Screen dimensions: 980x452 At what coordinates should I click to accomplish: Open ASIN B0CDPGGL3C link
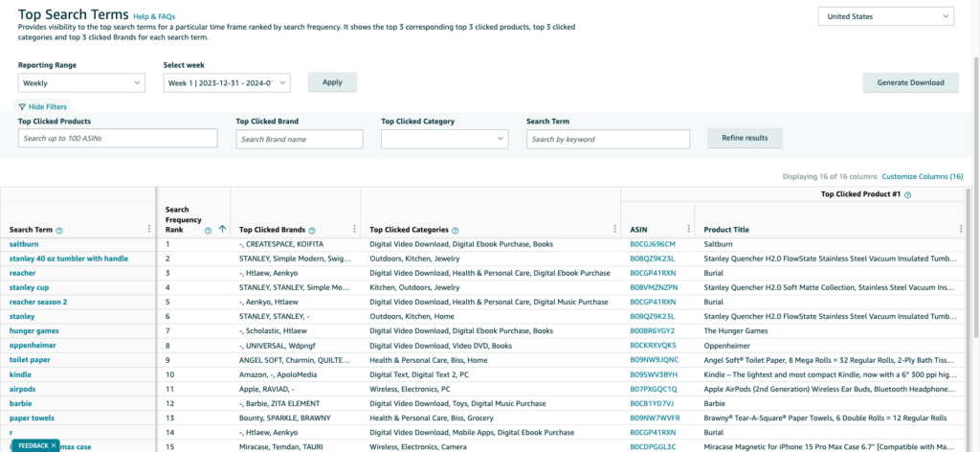point(653,446)
